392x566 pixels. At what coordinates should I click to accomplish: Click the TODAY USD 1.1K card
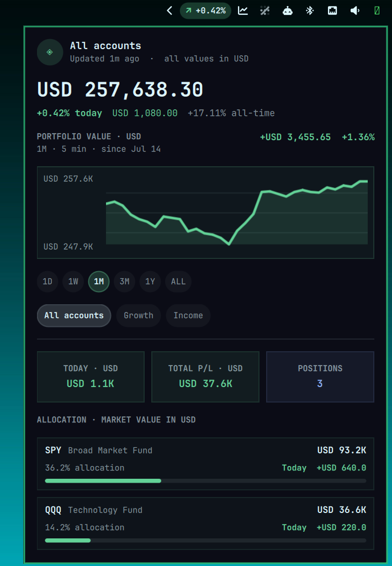[91, 377]
